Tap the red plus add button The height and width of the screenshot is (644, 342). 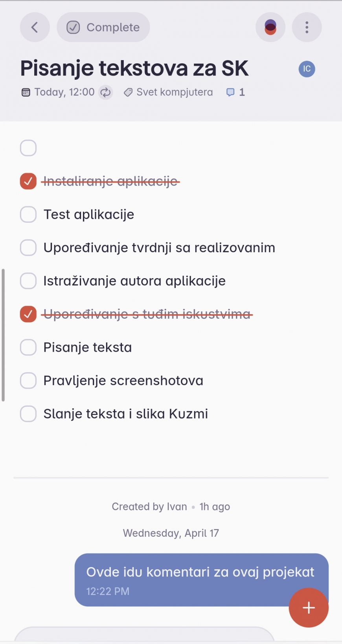[x=309, y=607]
